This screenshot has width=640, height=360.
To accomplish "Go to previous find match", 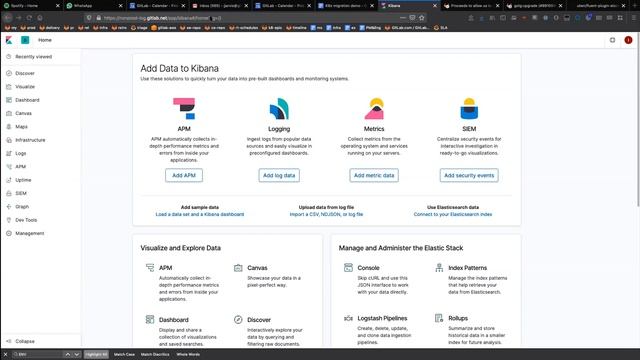I will 68,354.
